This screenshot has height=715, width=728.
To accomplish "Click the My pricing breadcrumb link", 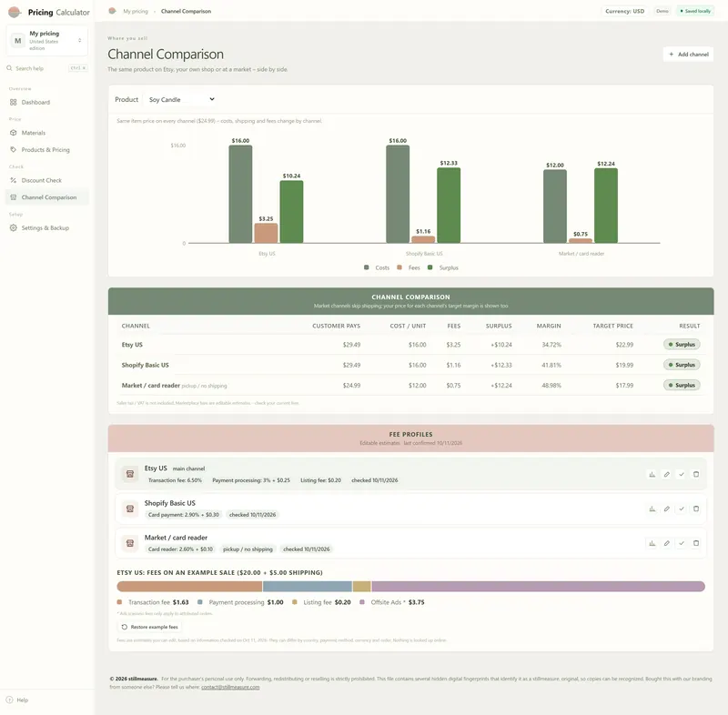I will click(x=136, y=11).
